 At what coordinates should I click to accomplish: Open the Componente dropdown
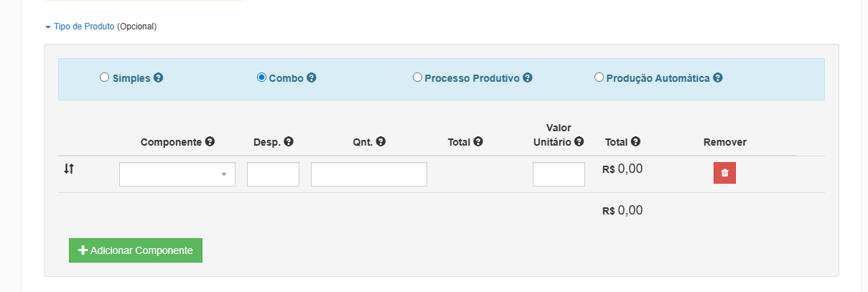(177, 174)
